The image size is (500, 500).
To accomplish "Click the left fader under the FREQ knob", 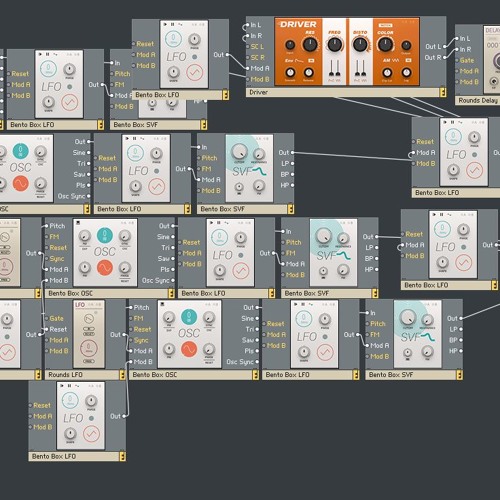I will 332,69.
